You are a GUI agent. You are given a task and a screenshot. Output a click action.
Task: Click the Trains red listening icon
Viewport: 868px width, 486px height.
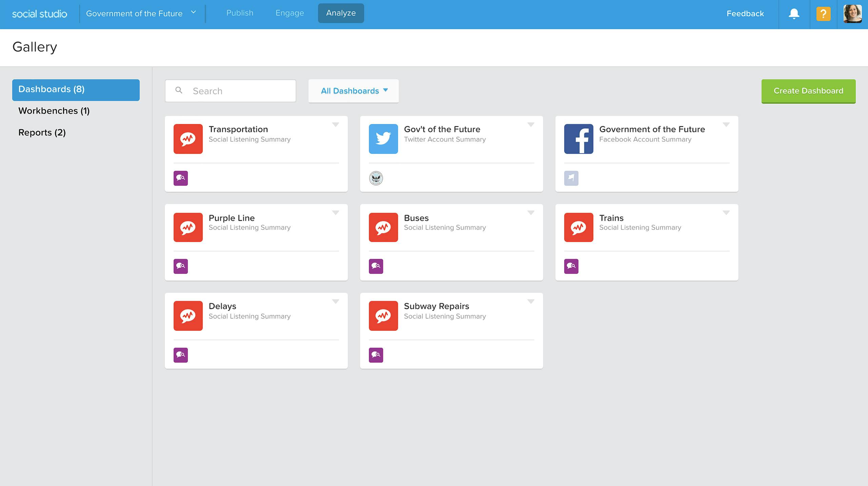pos(579,227)
